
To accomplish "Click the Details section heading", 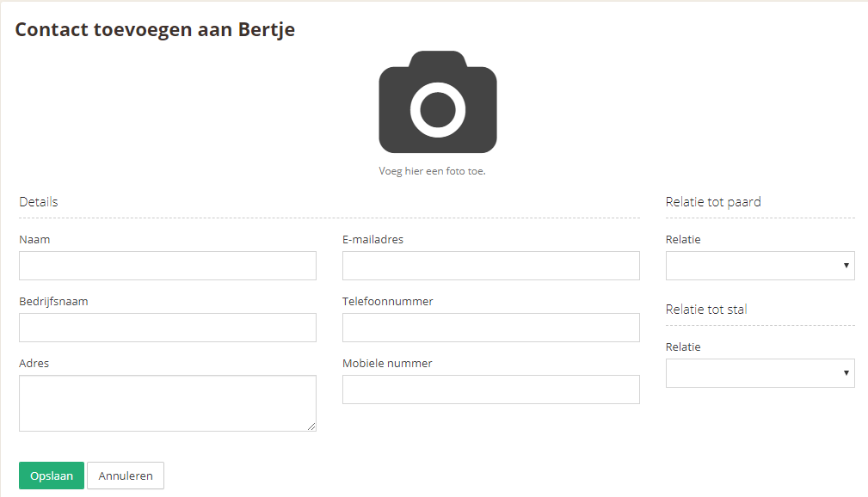I will (x=39, y=202).
